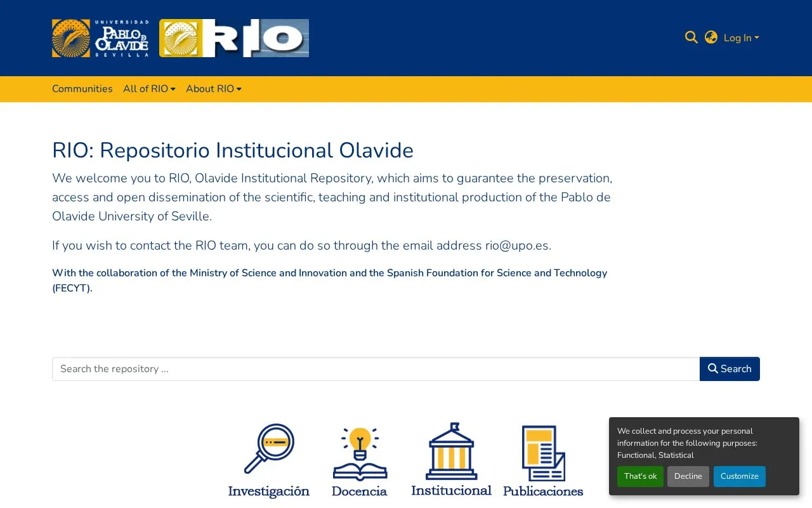Open the Docencia lightbulb icon

coord(360,462)
